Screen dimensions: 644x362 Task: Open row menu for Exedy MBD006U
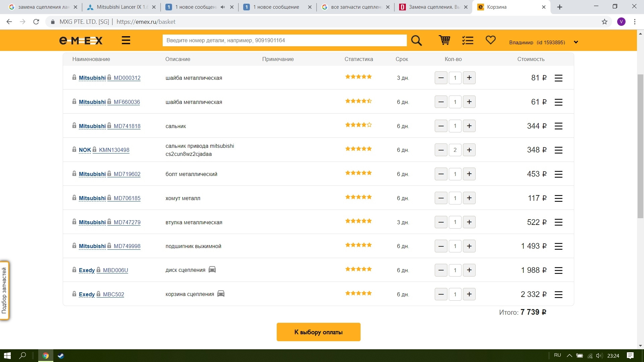click(x=558, y=270)
